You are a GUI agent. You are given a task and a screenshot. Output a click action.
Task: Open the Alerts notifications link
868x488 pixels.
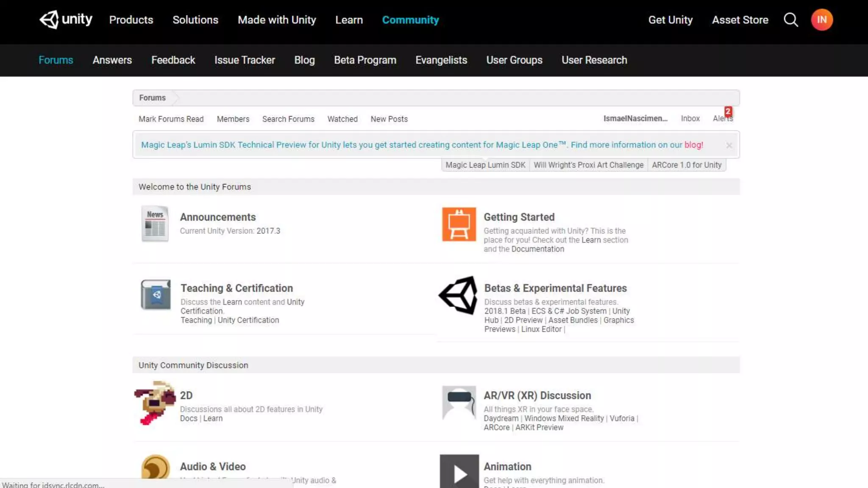click(x=722, y=119)
